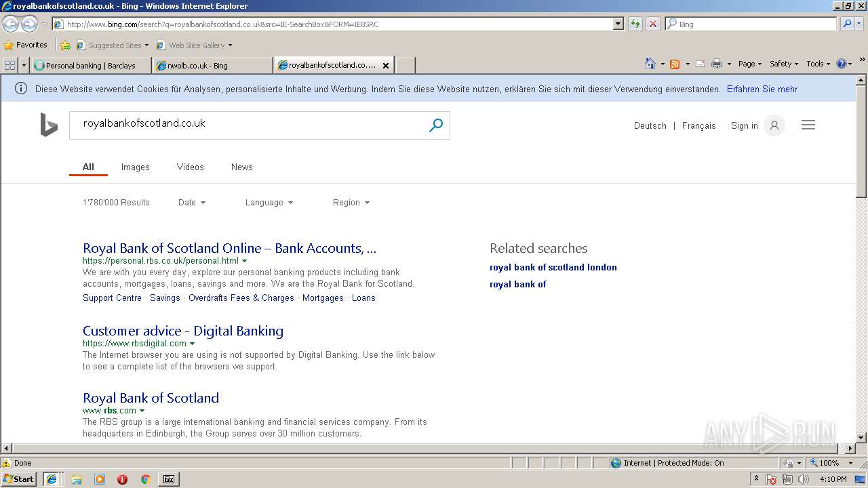Open Customer advice Digital Banking result

[183, 331]
